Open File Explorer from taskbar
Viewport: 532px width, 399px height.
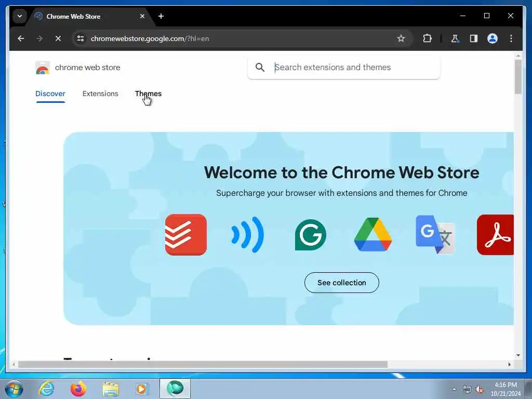(x=111, y=389)
